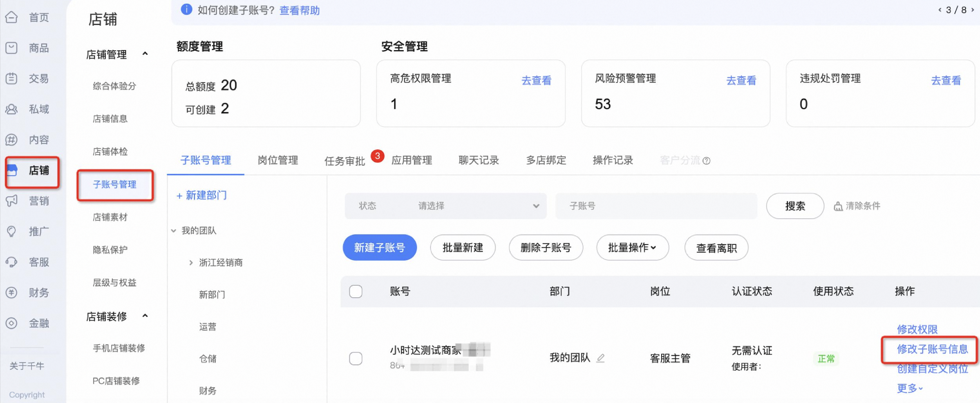Open the 推广 lightbulb icon

pyautogui.click(x=12, y=231)
